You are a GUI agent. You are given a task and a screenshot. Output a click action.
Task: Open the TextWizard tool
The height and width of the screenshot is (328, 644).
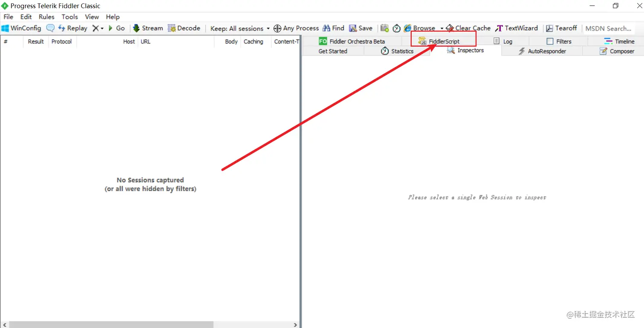click(x=517, y=28)
